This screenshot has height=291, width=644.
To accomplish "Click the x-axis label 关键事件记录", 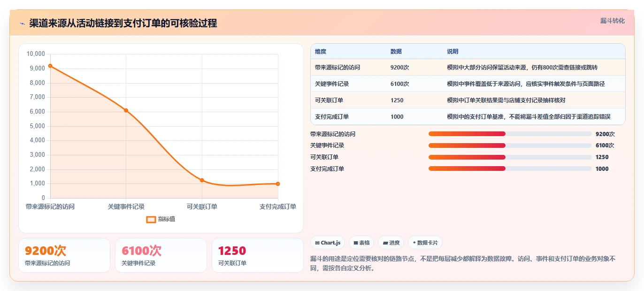I will [126, 207].
